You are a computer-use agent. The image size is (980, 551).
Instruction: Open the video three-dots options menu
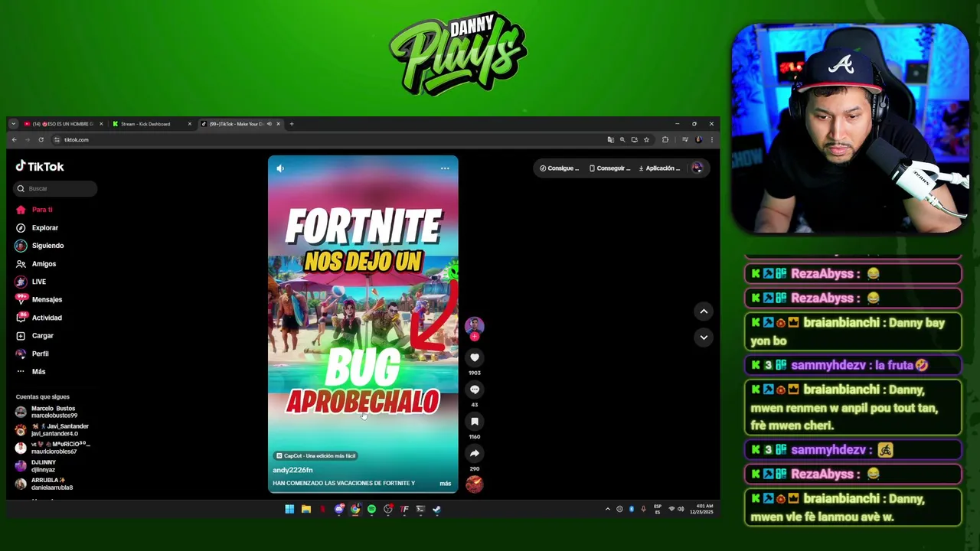[x=445, y=168]
